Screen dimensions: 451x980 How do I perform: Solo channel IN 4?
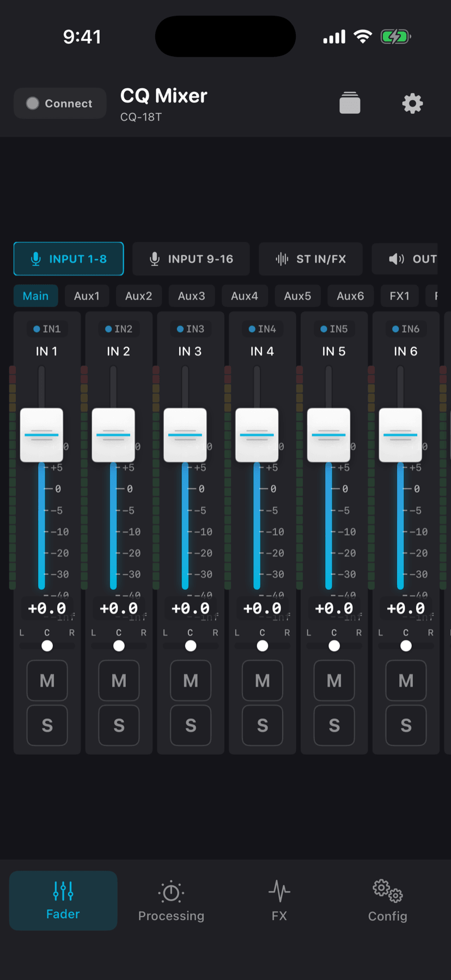coord(263,725)
